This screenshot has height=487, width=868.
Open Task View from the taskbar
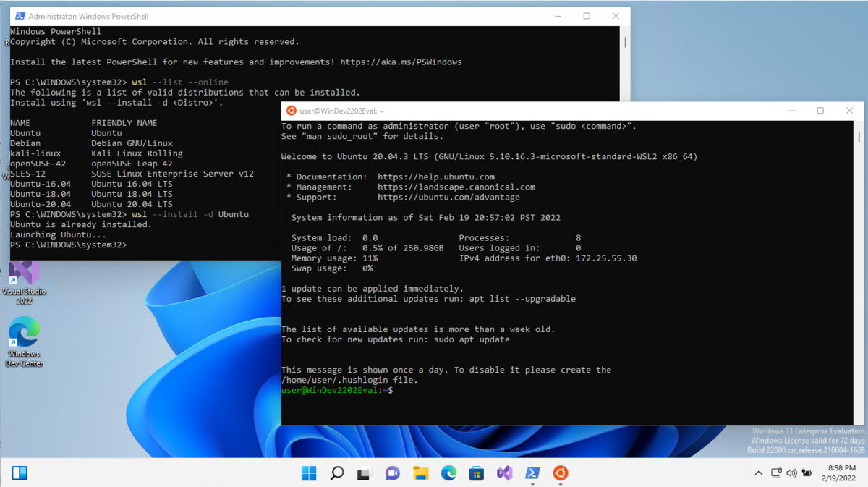coord(365,473)
